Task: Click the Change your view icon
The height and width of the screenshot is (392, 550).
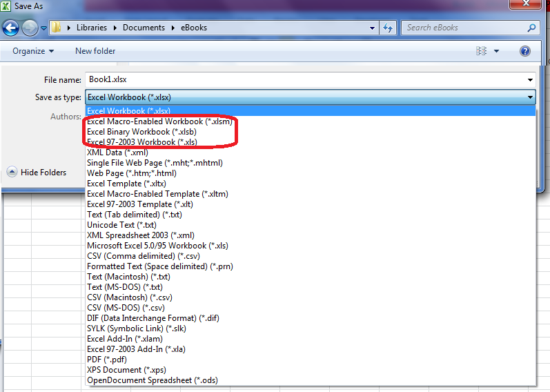Action: (x=481, y=51)
